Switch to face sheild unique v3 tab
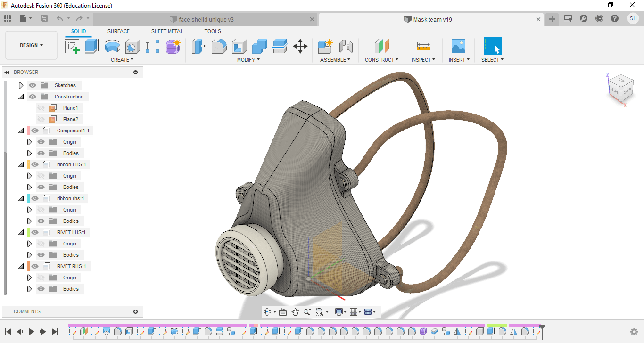 pyautogui.click(x=205, y=19)
